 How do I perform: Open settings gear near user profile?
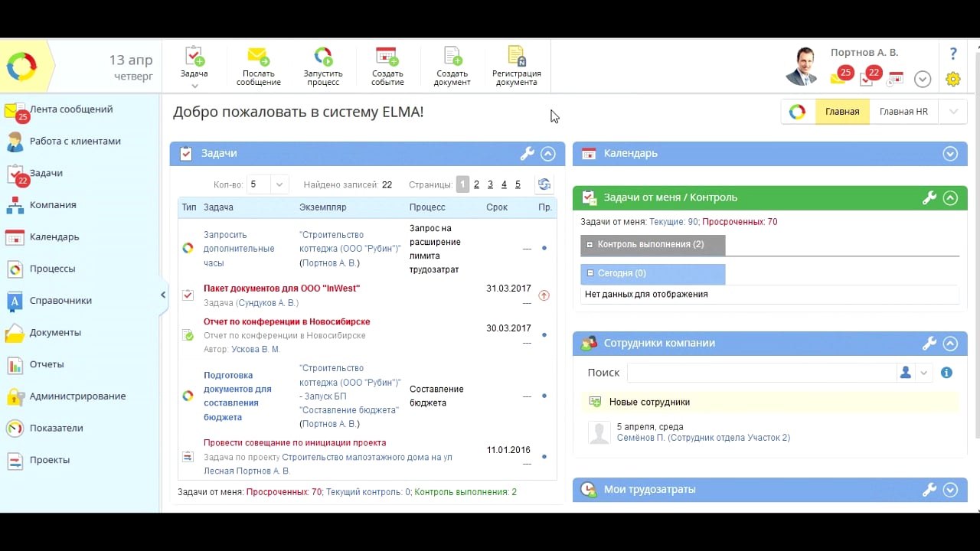coord(953,78)
